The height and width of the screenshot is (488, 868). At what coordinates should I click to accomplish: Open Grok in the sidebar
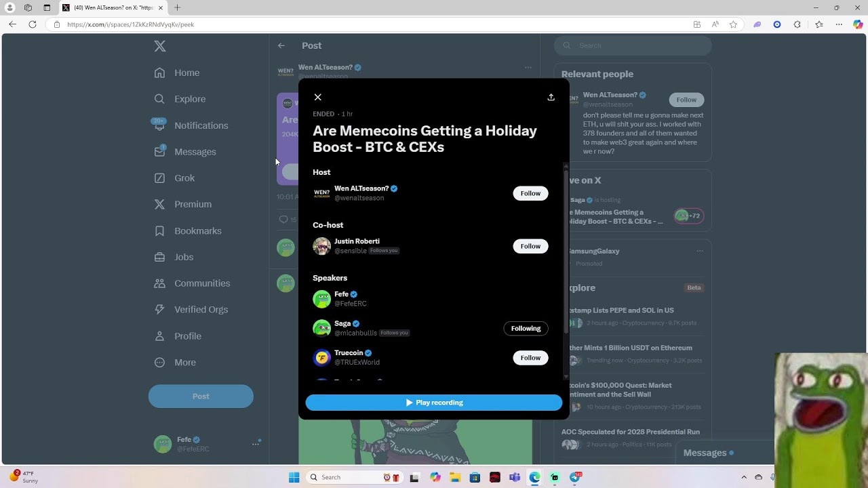174,178
